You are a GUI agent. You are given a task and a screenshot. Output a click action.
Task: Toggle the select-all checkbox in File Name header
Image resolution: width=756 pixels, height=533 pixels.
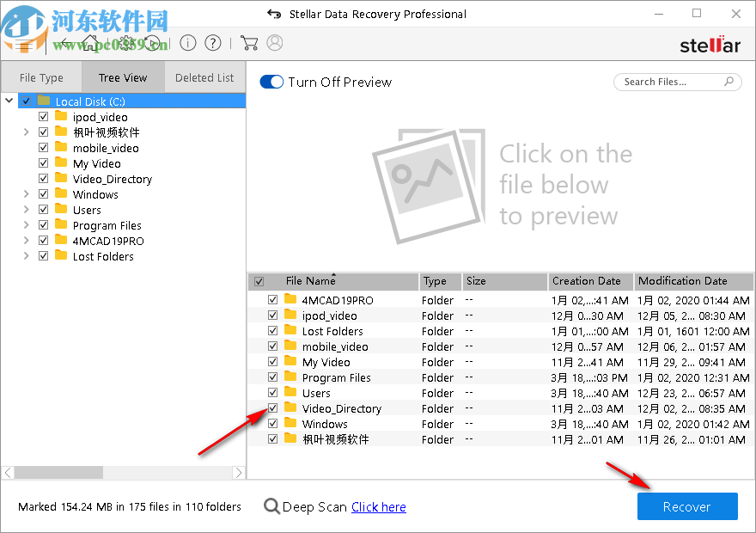point(259,280)
